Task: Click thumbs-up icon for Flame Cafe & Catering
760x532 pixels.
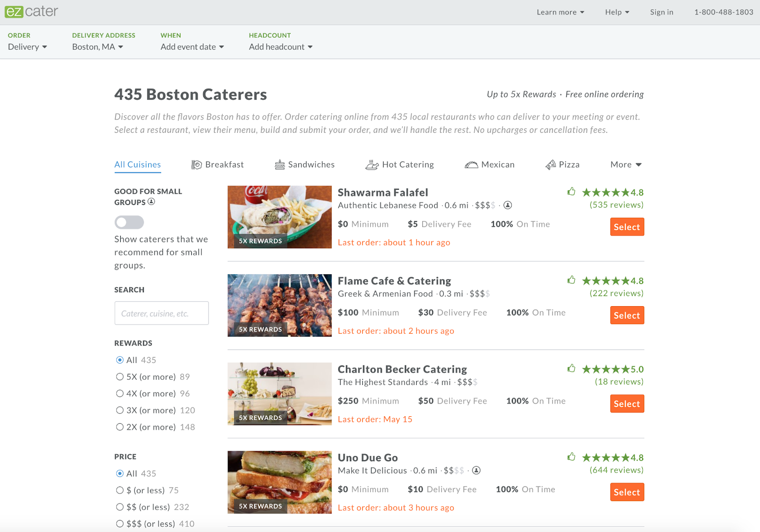Action: click(571, 280)
